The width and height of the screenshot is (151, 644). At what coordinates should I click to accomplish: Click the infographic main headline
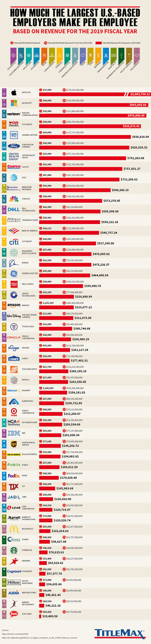(75, 18)
